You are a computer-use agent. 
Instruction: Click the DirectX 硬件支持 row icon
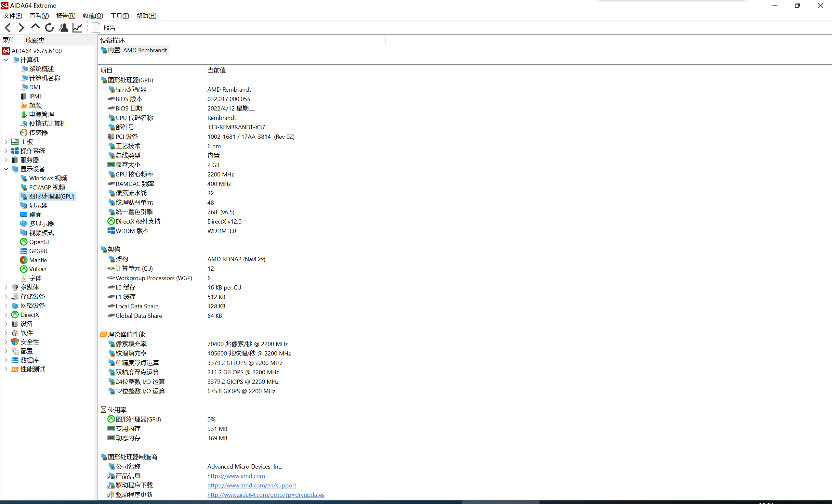(x=111, y=221)
